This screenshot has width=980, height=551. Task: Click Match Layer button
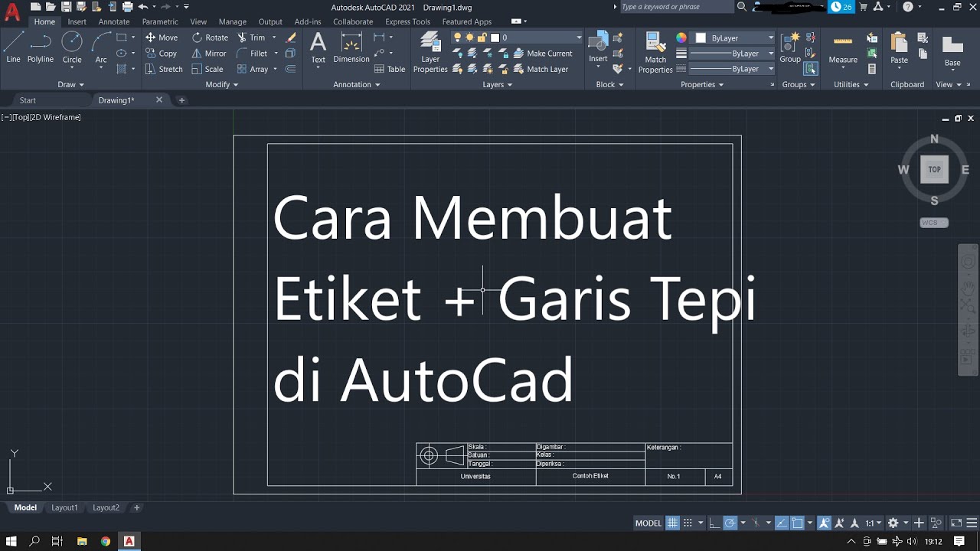[x=541, y=69]
